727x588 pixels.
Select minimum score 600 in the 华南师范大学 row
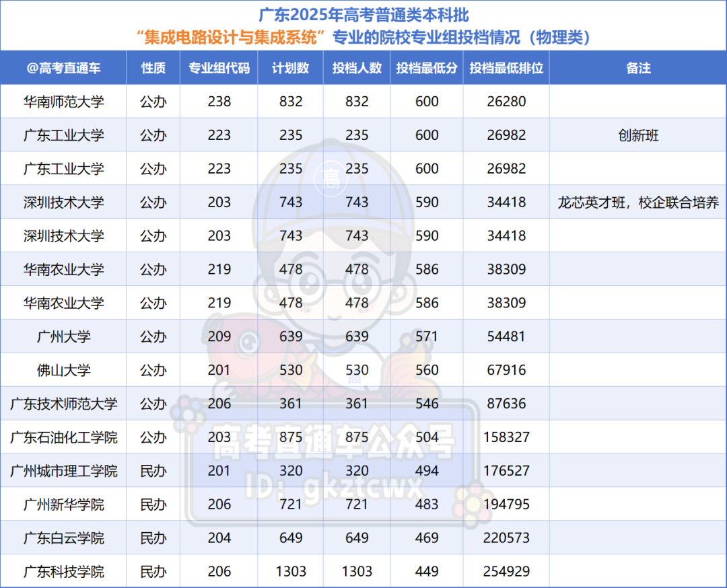tap(427, 102)
